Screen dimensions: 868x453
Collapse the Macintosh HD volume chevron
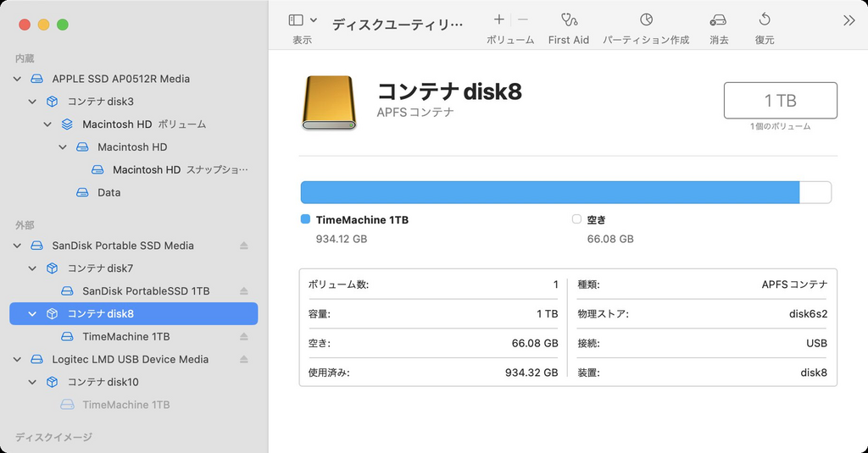pyautogui.click(x=63, y=147)
